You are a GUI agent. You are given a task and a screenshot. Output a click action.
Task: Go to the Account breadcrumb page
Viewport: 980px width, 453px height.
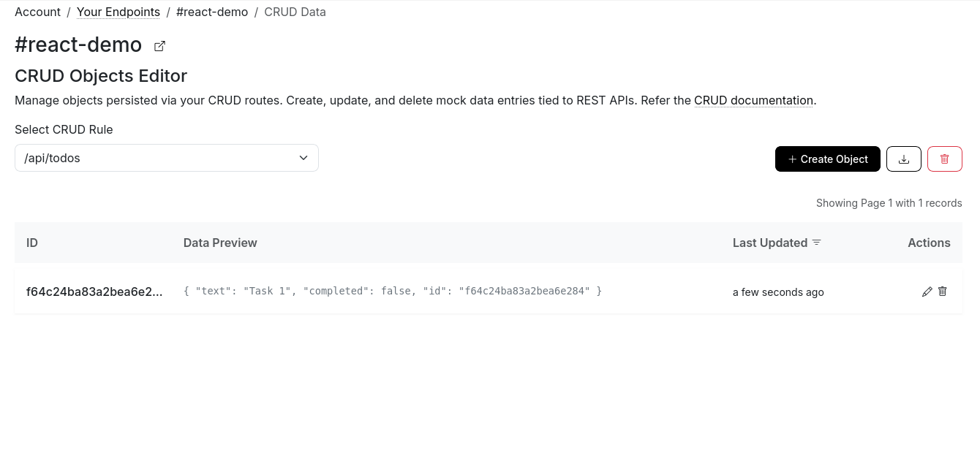[x=37, y=12]
